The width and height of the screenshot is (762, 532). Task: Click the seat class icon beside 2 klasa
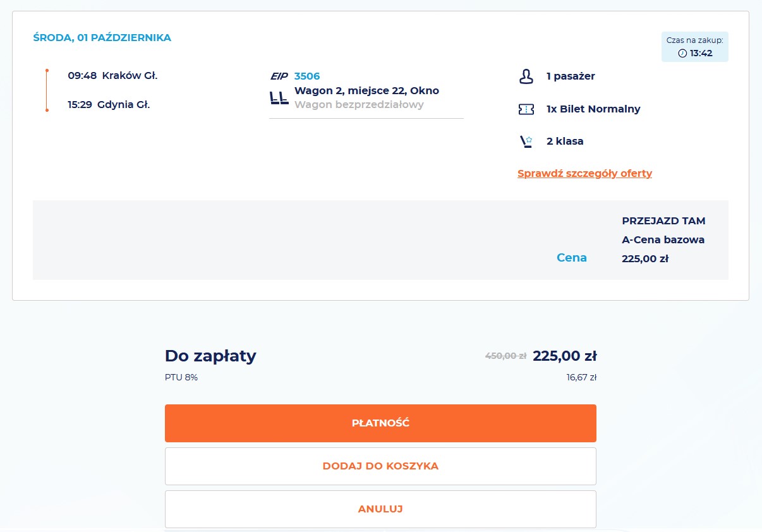coord(526,142)
